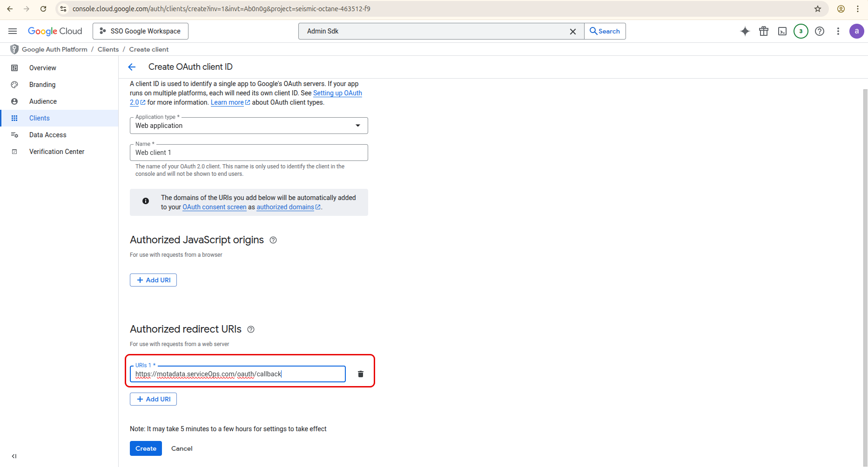Screen dimensions: 868x467
Task: Open the OAuth consent screen link
Action: click(214, 207)
